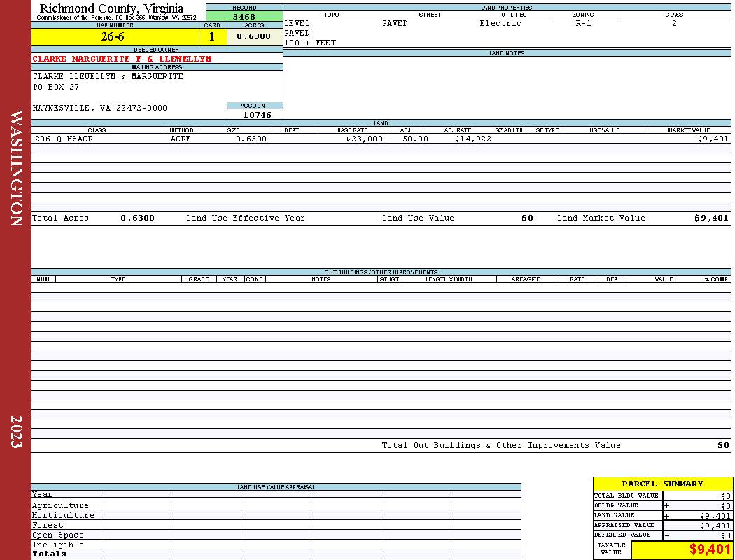The width and height of the screenshot is (735, 560).
Task: Click the WASHINGTON district sidebar label
Action: tap(16, 168)
